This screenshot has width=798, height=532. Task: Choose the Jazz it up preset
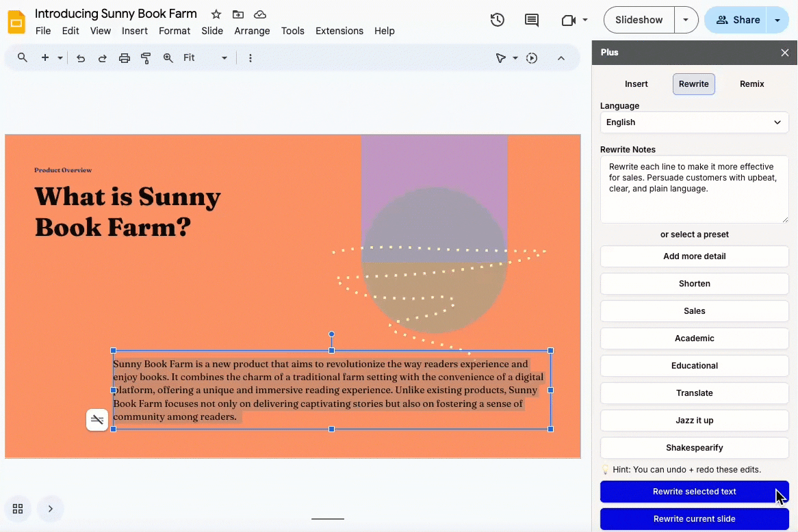point(694,421)
